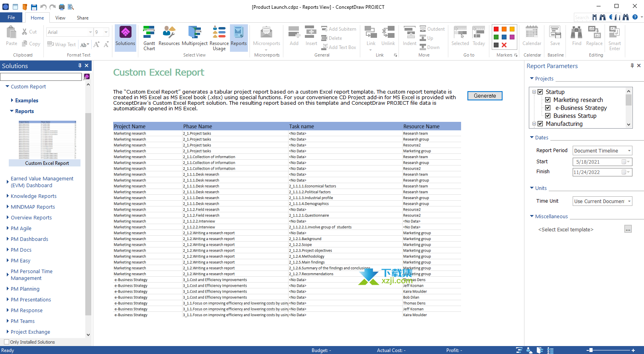Open Knowledge Reports solution
Image resolution: width=644 pixels, height=354 pixels.
[33, 196]
